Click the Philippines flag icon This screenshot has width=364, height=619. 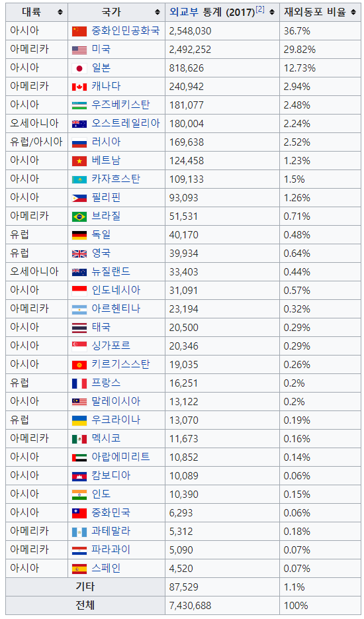(x=79, y=198)
